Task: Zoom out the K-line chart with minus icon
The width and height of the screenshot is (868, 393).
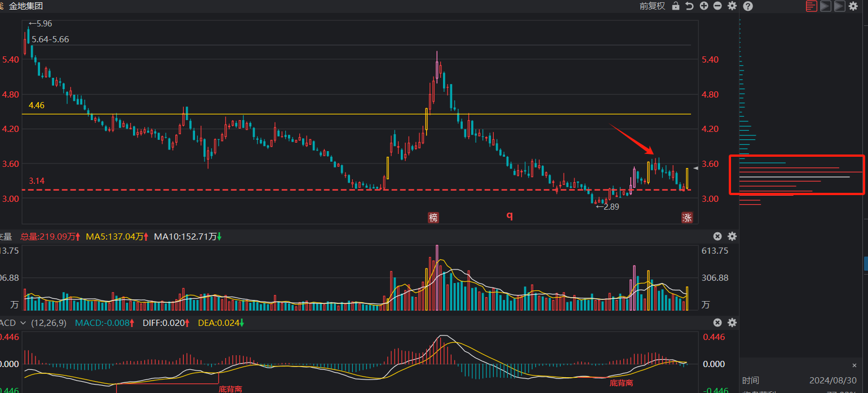Action: 718,6
